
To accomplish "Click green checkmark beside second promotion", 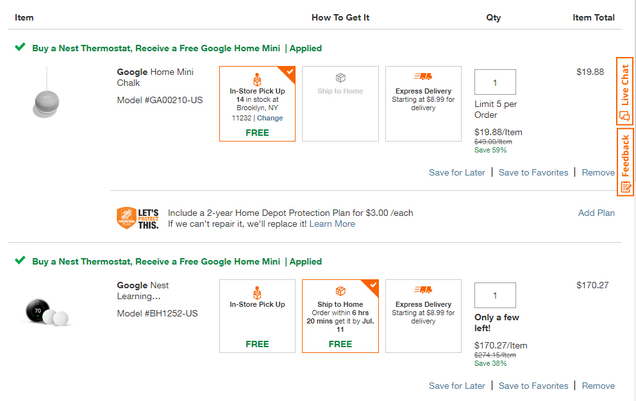I will [20, 260].
